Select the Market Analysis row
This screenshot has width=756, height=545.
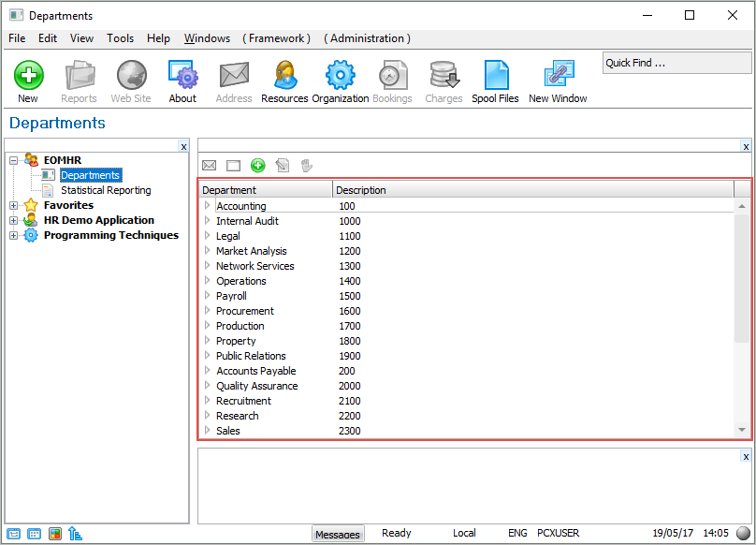467,251
